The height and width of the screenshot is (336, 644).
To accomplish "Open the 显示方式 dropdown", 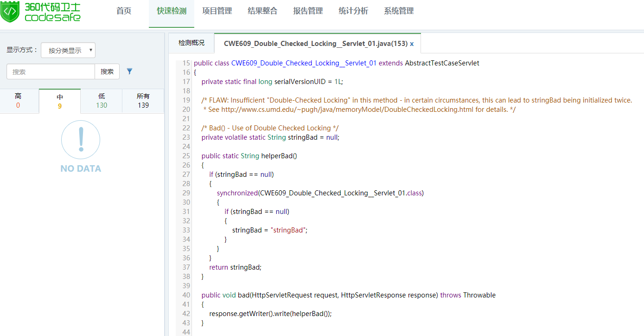I will pos(68,50).
